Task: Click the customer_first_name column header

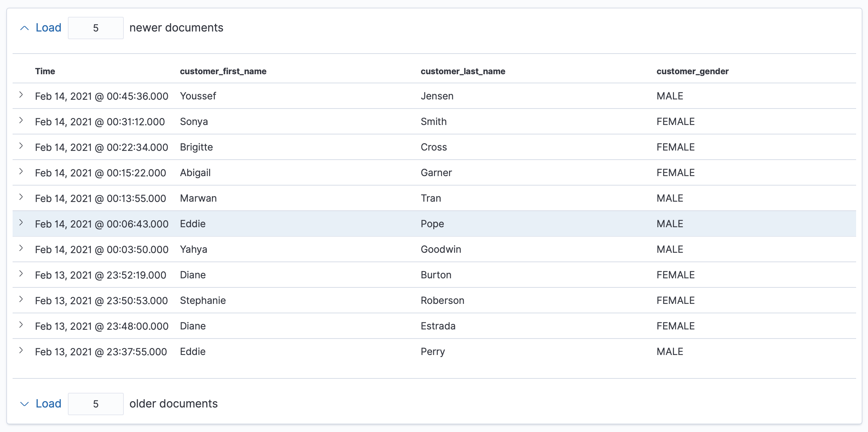Action: coord(223,71)
